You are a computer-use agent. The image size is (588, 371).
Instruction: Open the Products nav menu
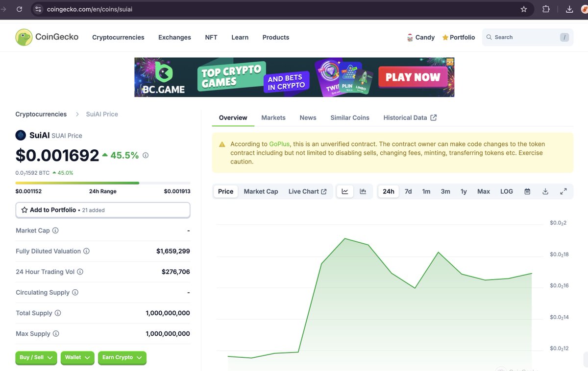tap(276, 37)
